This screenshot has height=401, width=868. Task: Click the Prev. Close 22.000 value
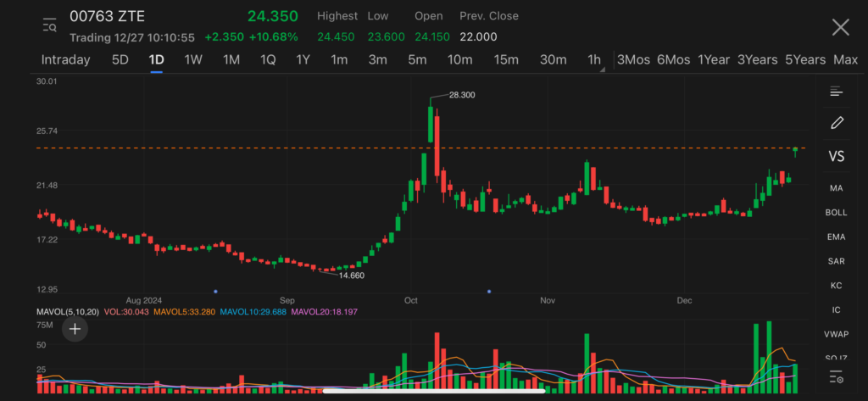478,37
